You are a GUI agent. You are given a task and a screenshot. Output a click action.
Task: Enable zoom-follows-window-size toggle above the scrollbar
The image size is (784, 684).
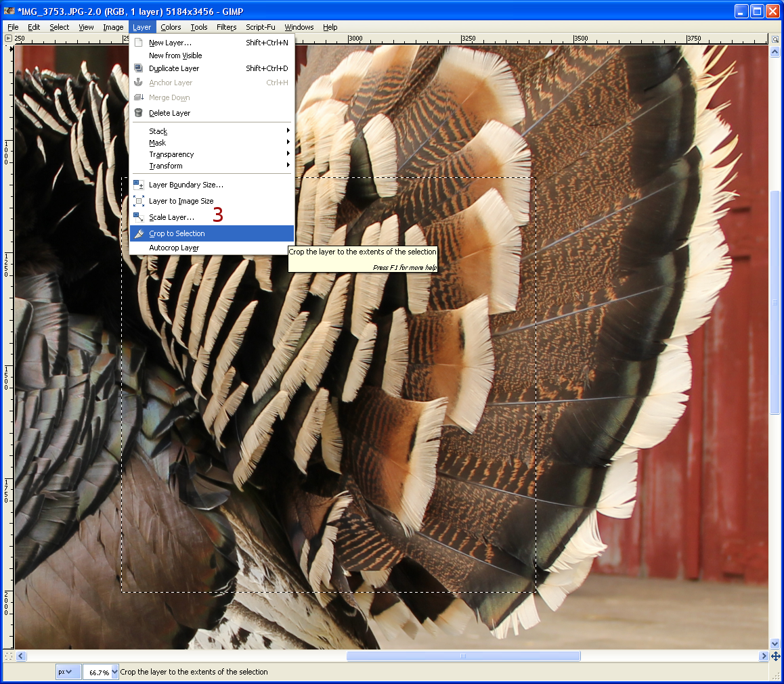(x=775, y=39)
